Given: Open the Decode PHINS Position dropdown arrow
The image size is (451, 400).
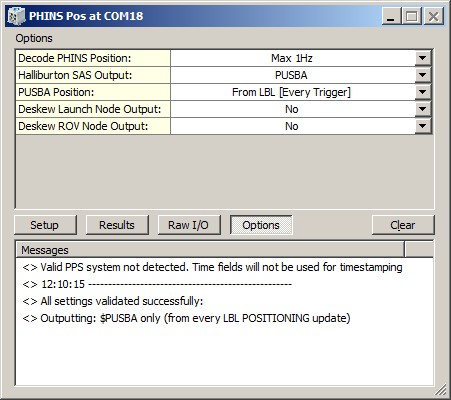Looking at the screenshot, I should (x=423, y=58).
